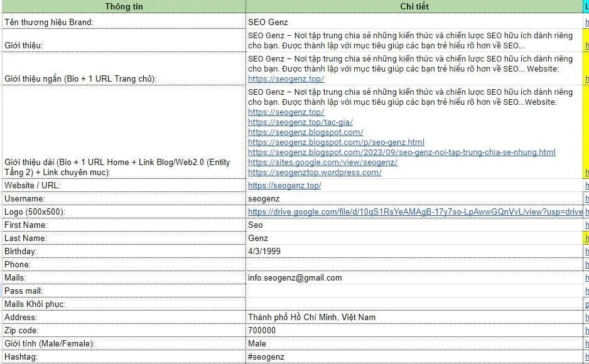Click the empty "Mails Khôi phục" value cell
This screenshot has height=364, width=589.
click(x=414, y=304)
